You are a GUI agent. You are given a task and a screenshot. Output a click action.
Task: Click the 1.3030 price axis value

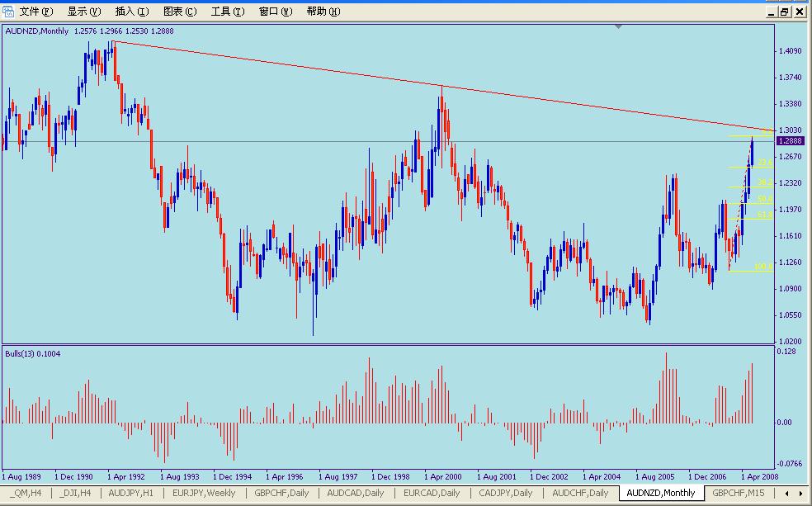click(x=791, y=130)
